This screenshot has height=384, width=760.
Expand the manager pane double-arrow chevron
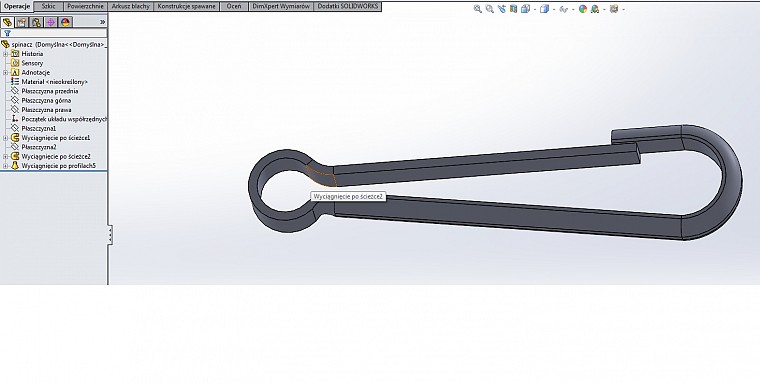point(102,22)
